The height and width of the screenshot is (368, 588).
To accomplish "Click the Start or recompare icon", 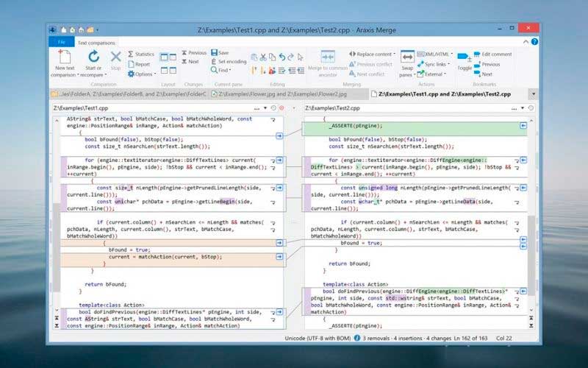I will (x=93, y=57).
